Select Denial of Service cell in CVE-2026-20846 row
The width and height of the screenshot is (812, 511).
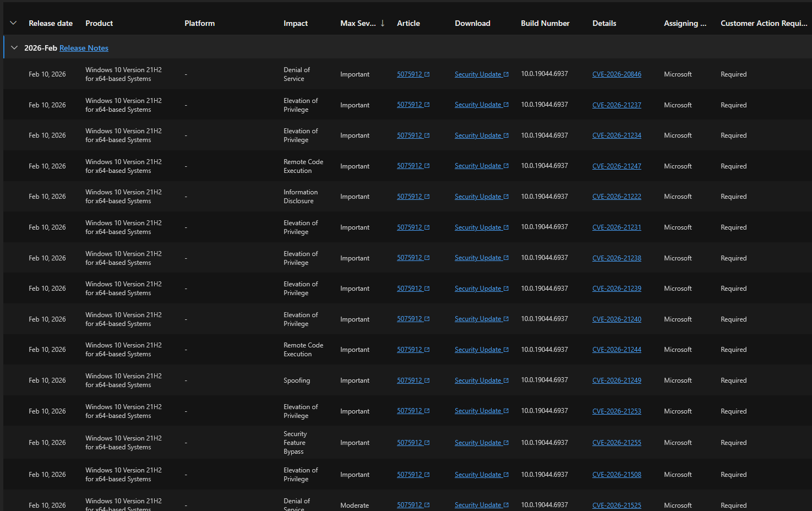point(297,74)
